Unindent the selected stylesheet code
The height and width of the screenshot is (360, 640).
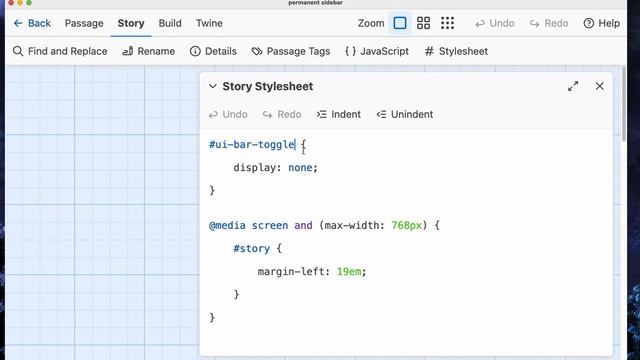[404, 114]
